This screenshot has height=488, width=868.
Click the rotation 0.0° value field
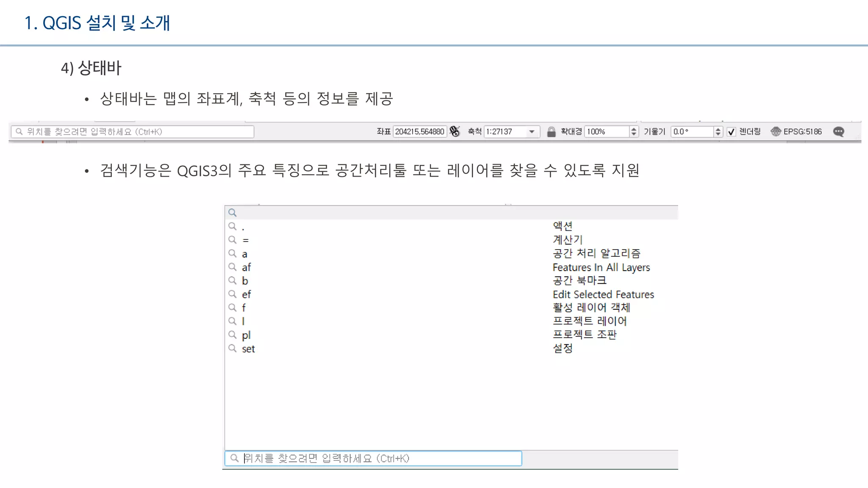tap(693, 132)
